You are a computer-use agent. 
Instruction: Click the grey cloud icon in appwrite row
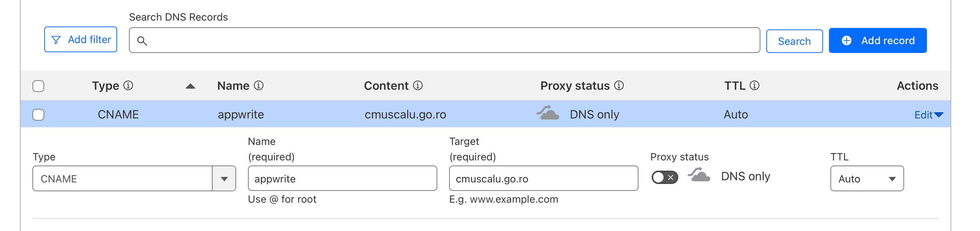[548, 113]
